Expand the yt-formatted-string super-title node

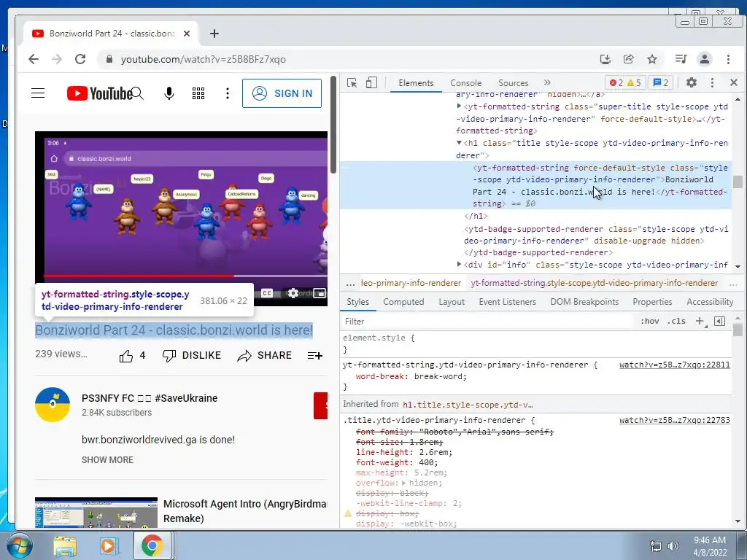coord(459,106)
